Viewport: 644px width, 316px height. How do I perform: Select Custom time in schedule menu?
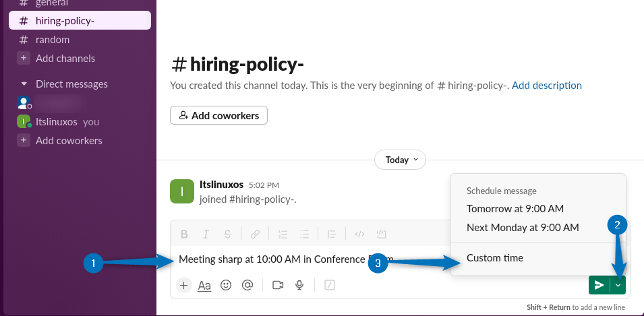(x=495, y=258)
